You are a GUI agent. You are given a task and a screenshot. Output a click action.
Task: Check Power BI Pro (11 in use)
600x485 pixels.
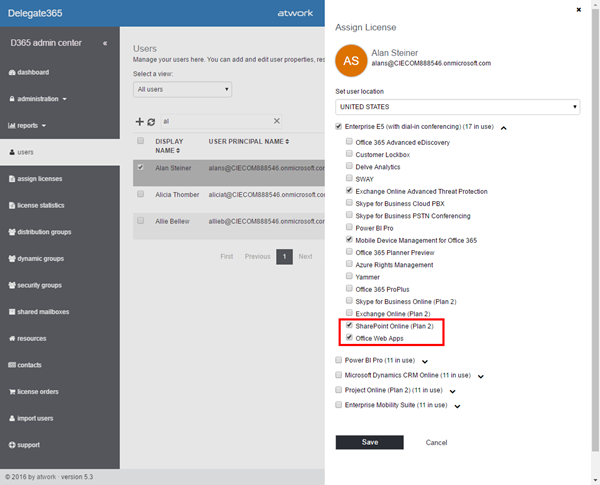click(x=338, y=360)
